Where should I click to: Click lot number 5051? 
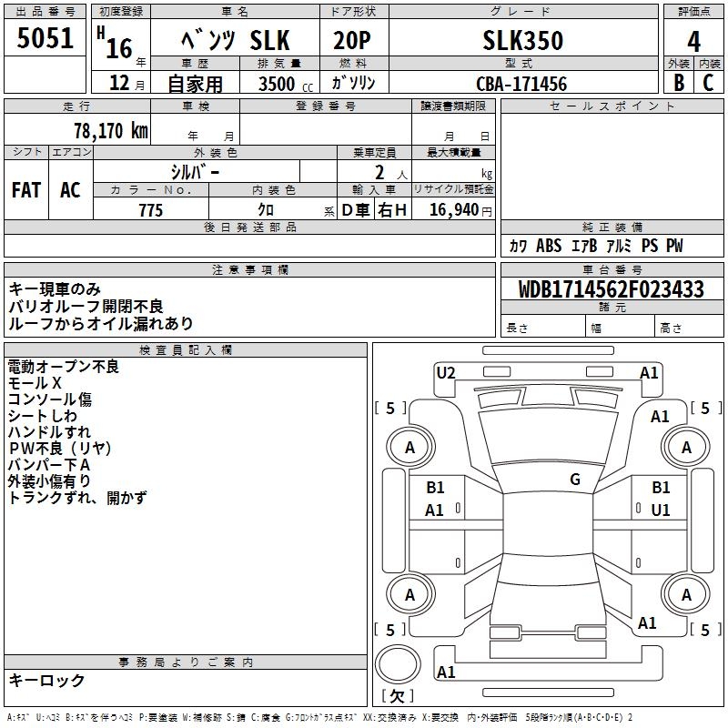(x=45, y=40)
